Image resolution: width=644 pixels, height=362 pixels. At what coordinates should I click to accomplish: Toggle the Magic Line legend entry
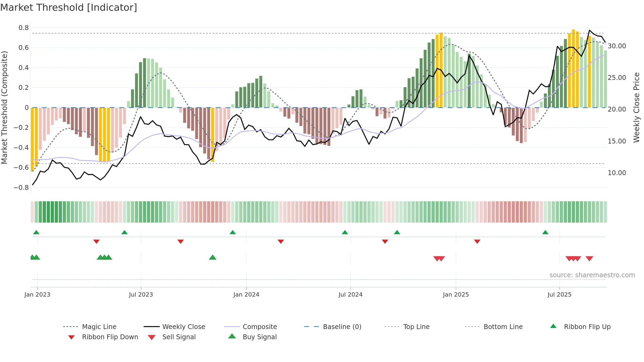[90, 327]
